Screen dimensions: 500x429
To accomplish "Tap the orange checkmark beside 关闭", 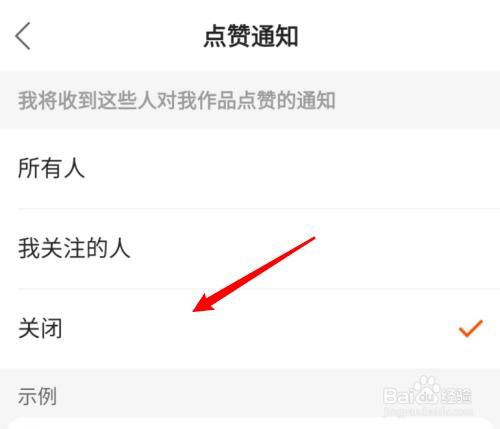I will coord(471,328).
